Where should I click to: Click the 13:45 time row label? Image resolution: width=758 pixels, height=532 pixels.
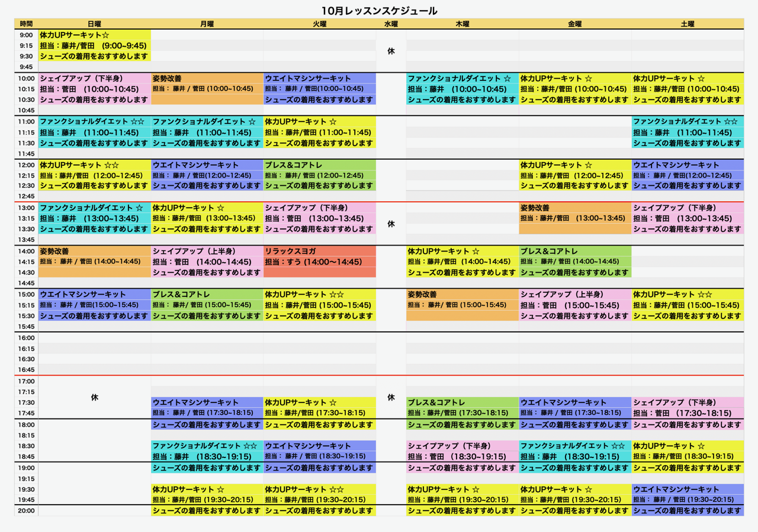26,240
